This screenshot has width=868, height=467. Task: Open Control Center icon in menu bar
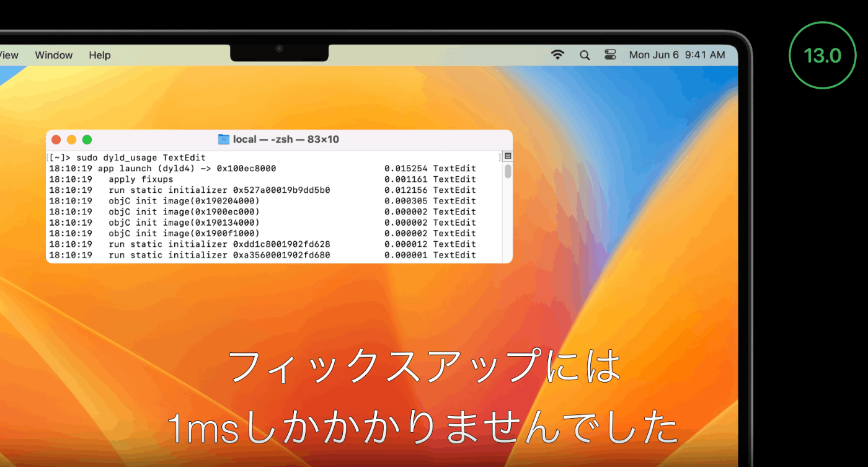click(x=611, y=55)
